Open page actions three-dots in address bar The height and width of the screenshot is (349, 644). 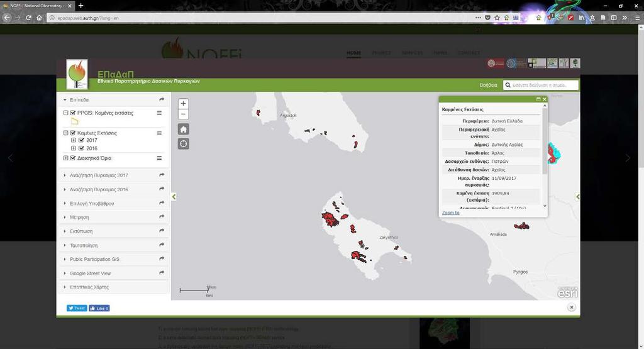coord(478,18)
